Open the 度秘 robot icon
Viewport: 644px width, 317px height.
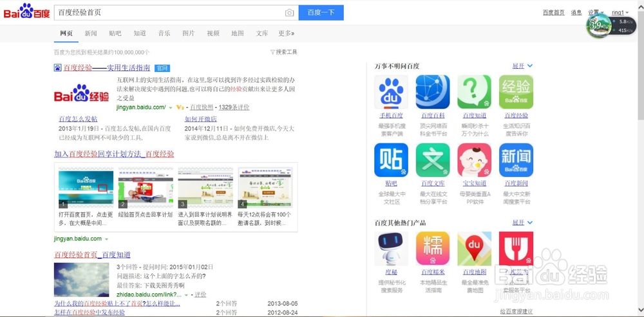[x=391, y=248]
